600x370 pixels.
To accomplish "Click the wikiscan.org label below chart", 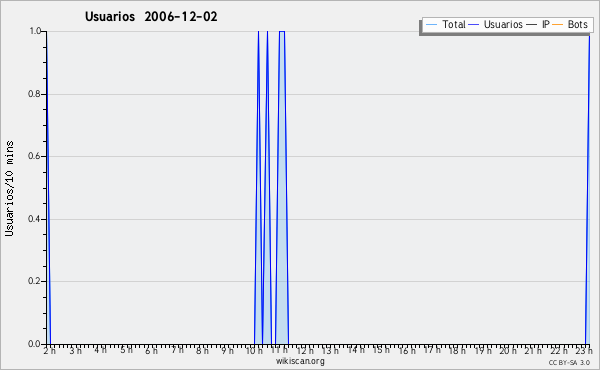I will [x=300, y=361].
